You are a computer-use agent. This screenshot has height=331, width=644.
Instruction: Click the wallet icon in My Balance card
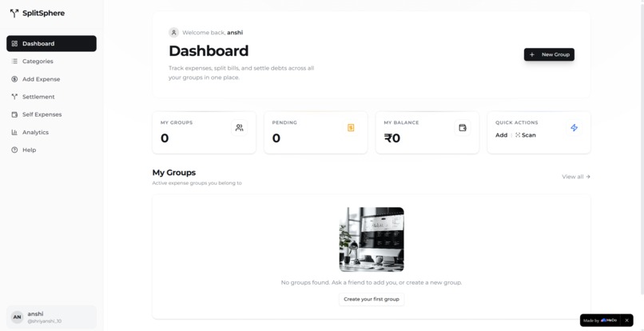463,128
